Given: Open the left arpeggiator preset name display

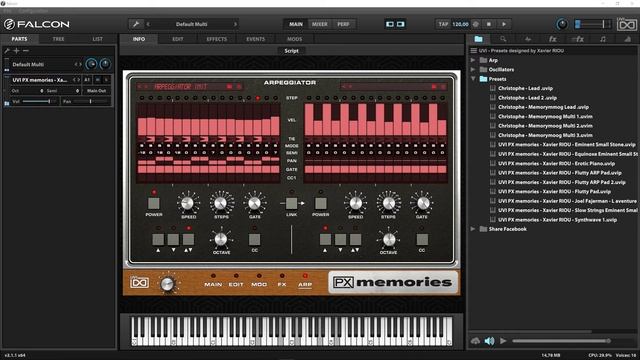Looking at the screenshot, I should coord(181,87).
